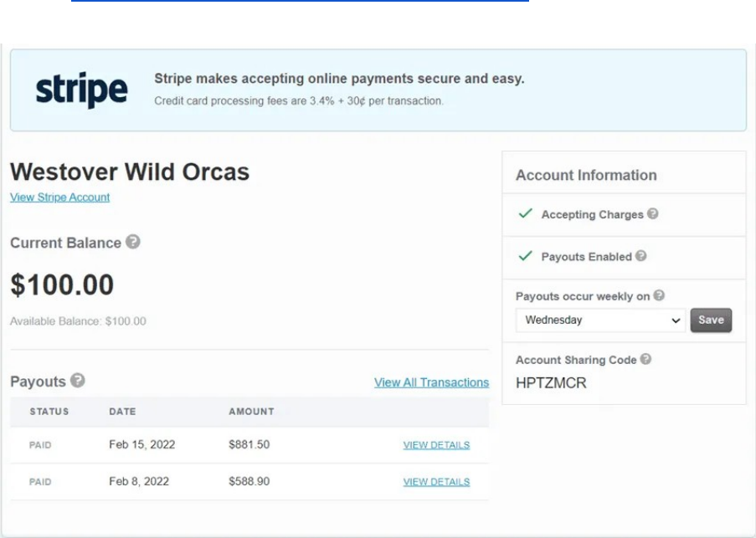
Task: Click the Stripe logo in the banner
Action: pyautogui.click(x=81, y=90)
